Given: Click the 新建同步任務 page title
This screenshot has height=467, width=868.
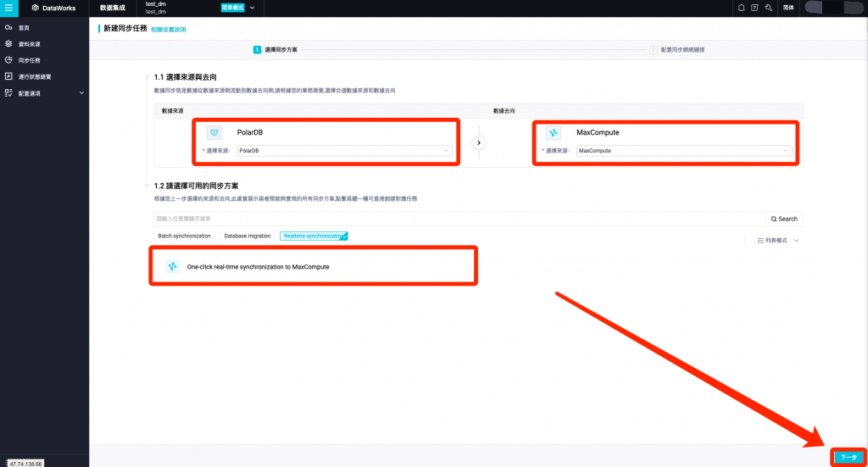Looking at the screenshot, I should click(x=125, y=28).
